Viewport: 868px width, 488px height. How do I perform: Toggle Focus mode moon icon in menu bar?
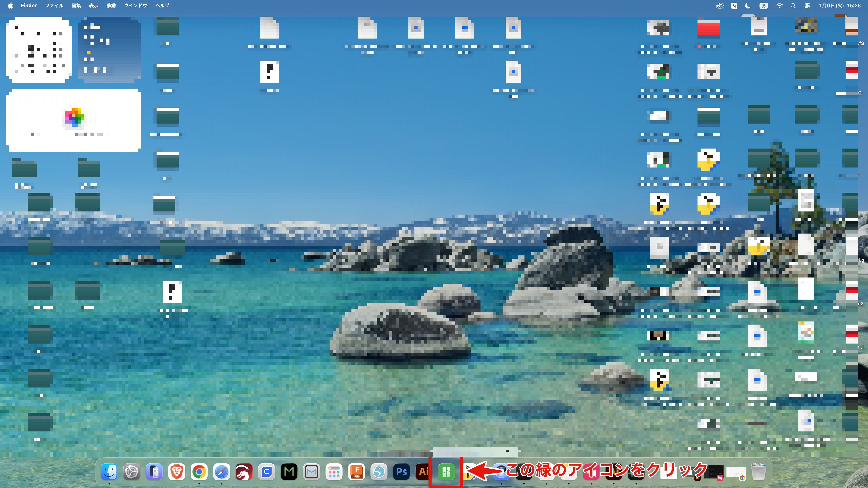pyautogui.click(x=748, y=6)
